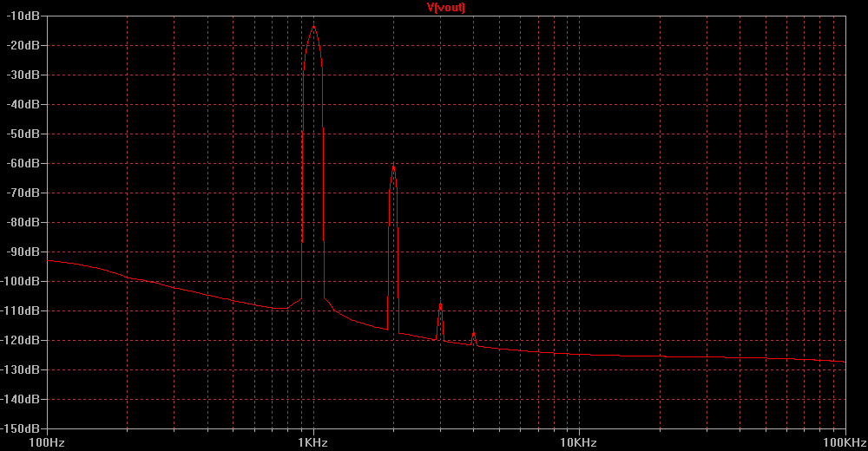Click the 10KHz frequency axis label

[578, 442]
